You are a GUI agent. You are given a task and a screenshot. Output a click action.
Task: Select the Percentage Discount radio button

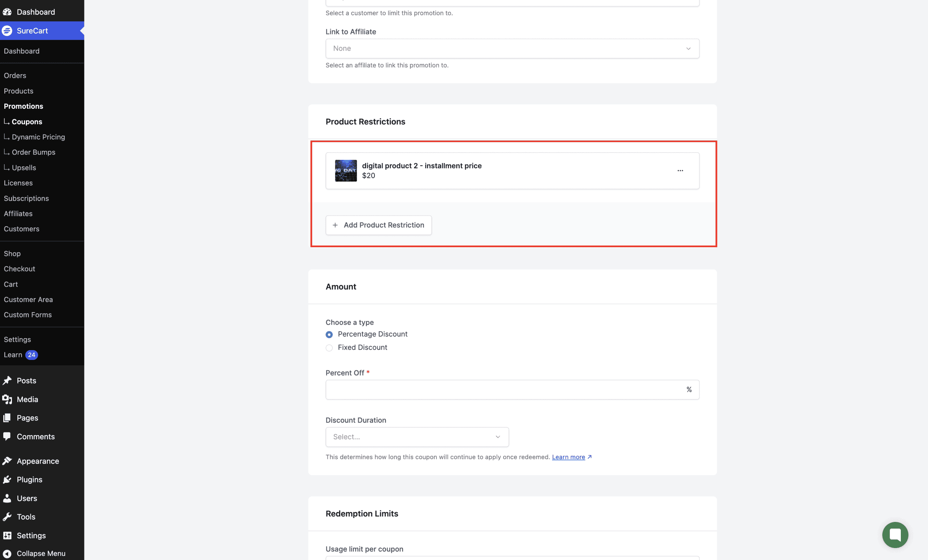pos(329,335)
